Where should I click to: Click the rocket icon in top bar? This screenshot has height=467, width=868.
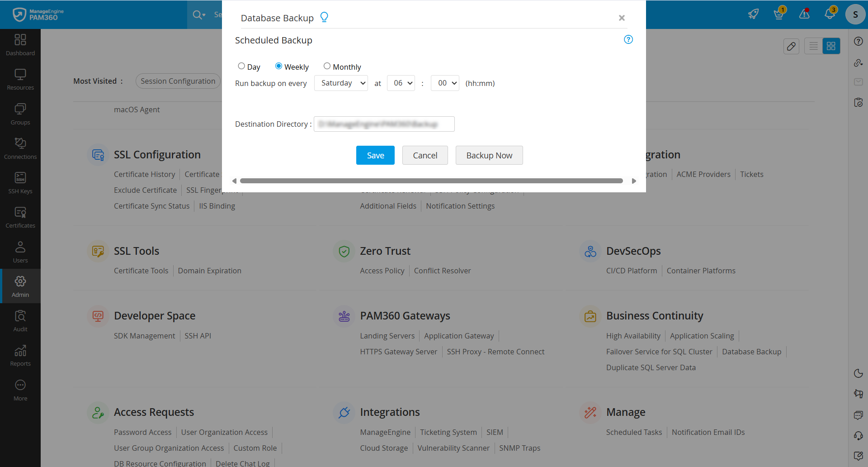753,14
